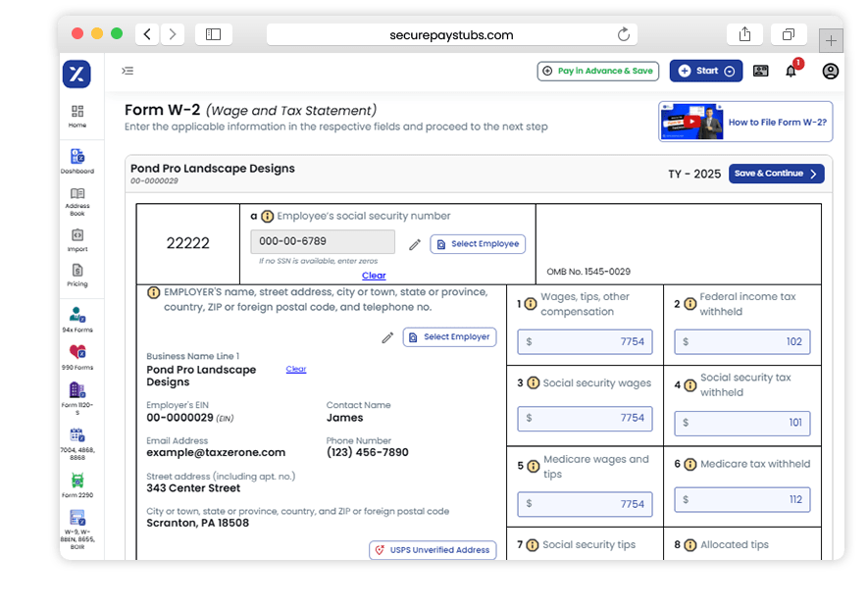Click the Contact Name James text
868x608 pixels.
344,418
